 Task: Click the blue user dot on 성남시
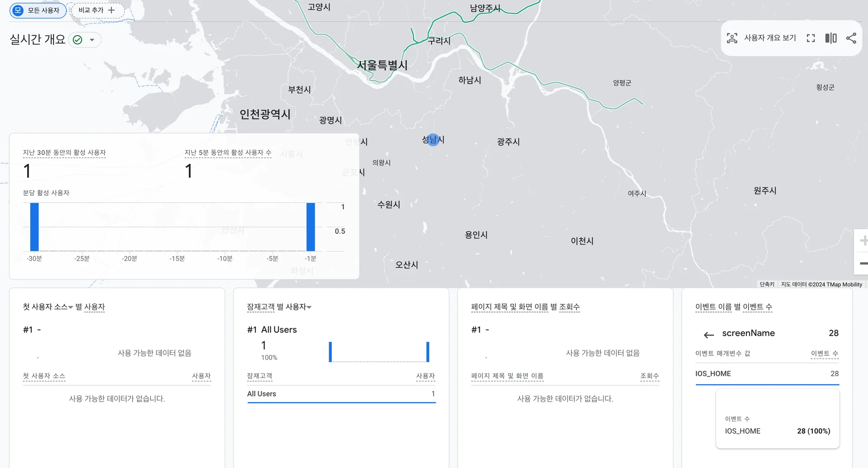click(x=433, y=140)
